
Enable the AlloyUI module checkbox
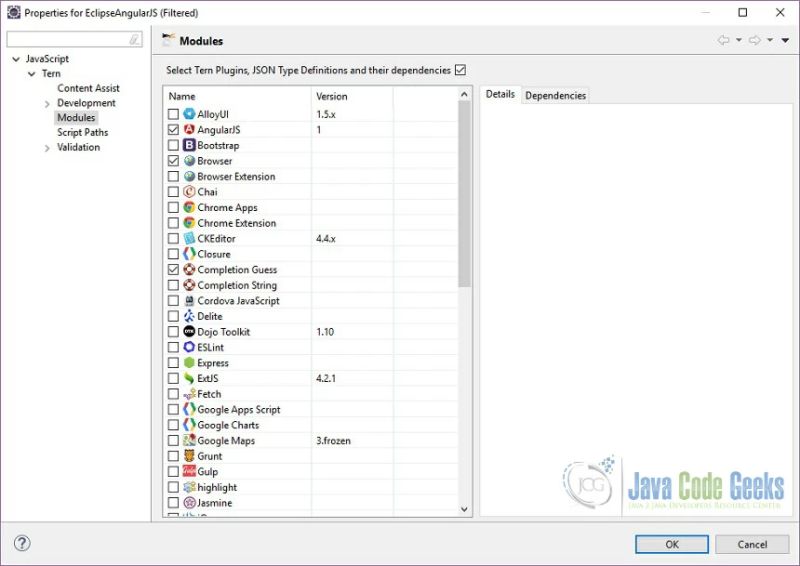pyautogui.click(x=173, y=114)
